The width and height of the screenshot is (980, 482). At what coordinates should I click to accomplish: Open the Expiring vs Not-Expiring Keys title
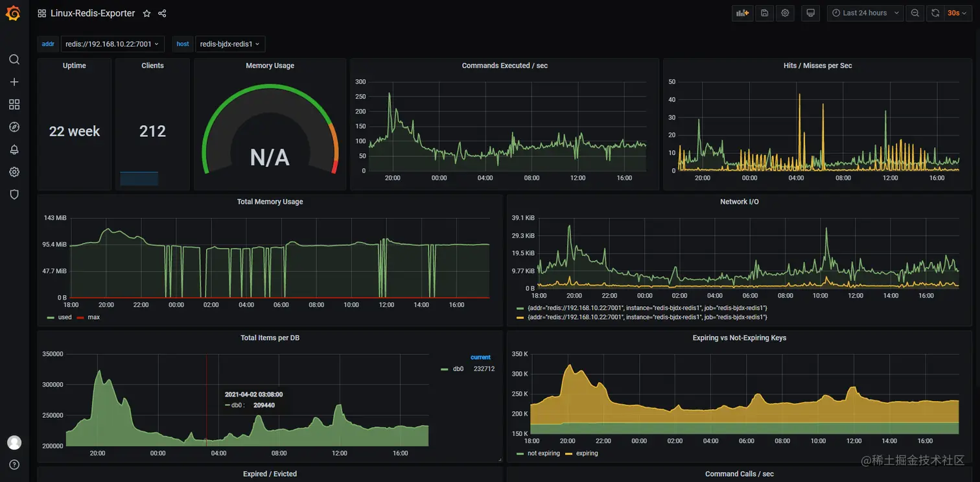pyautogui.click(x=739, y=338)
